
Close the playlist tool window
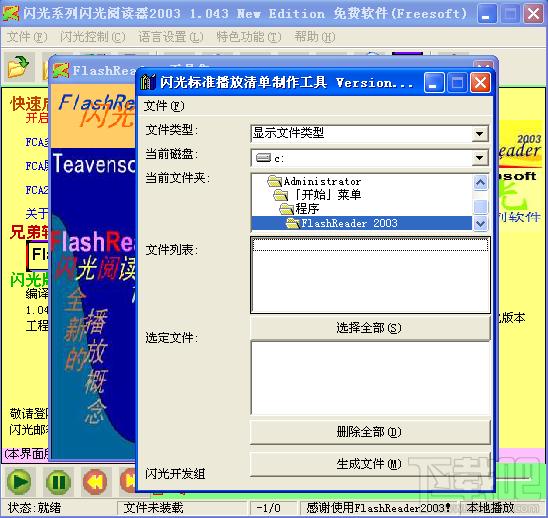(x=480, y=83)
